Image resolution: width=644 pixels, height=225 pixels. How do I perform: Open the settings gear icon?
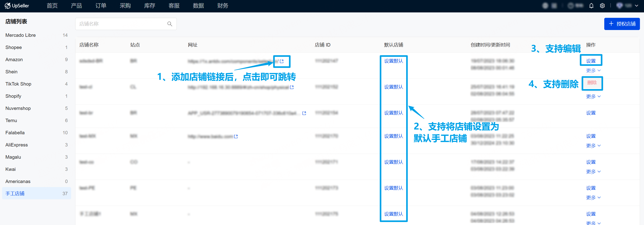pyautogui.click(x=602, y=6)
